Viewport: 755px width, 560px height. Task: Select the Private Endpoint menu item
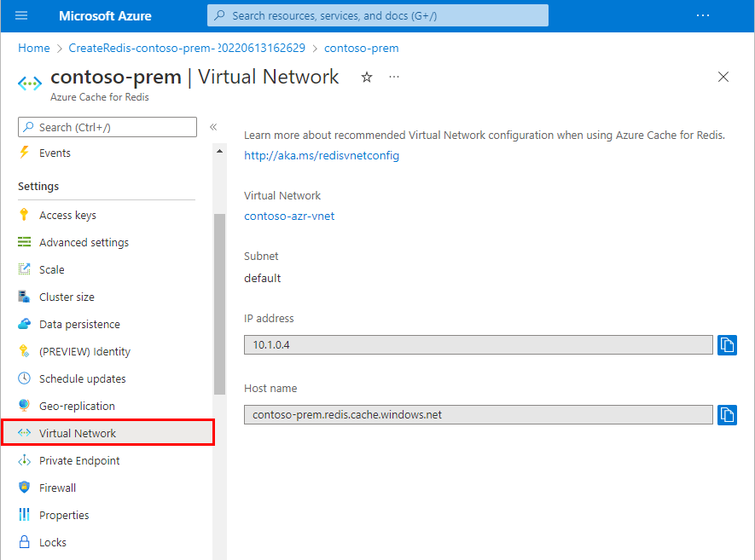coord(79,460)
